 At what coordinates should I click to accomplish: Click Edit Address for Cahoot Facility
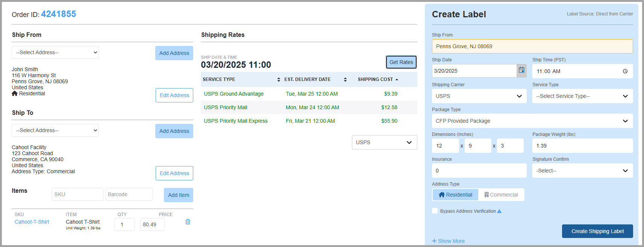coord(174,173)
